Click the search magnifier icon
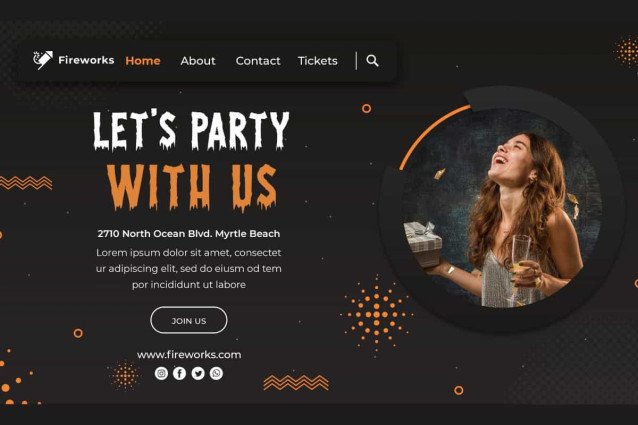This screenshot has width=638, height=425. click(372, 61)
